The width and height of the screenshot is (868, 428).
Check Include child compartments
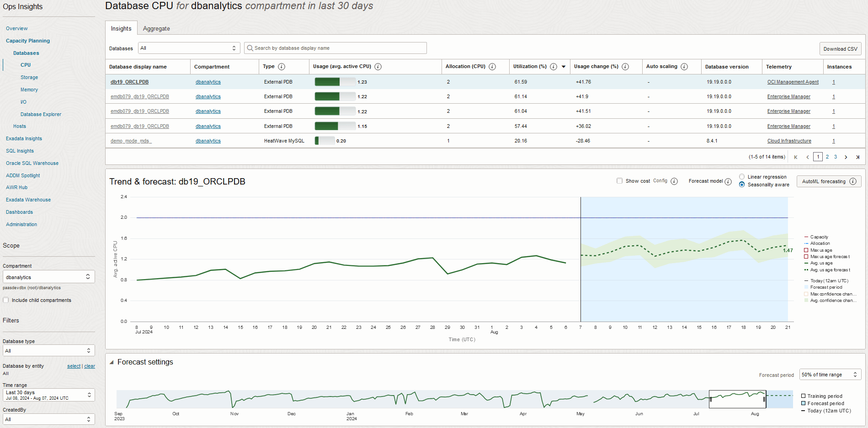(5, 300)
